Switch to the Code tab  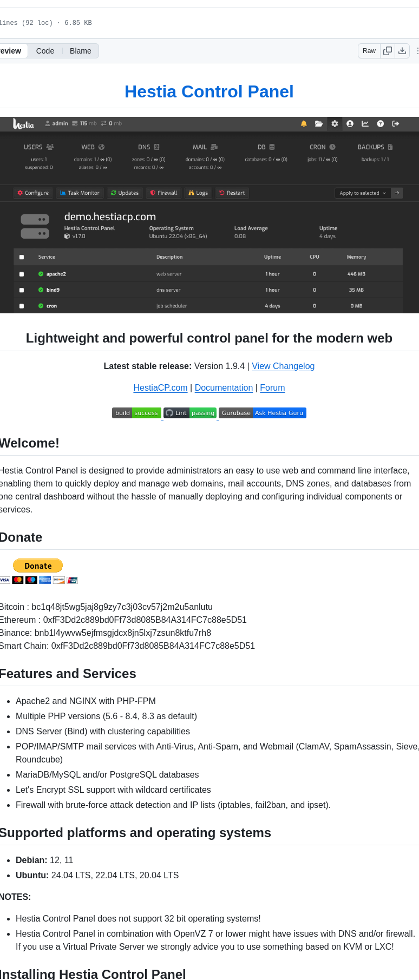tap(45, 51)
